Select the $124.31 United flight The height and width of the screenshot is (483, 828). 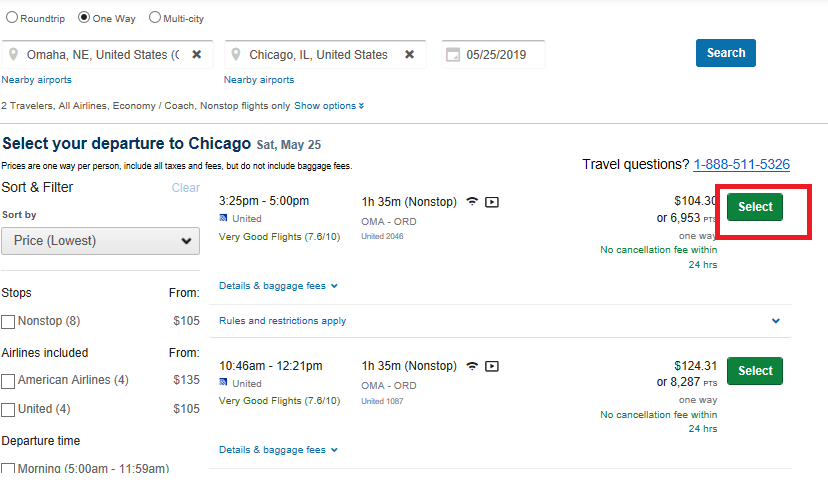click(x=755, y=371)
